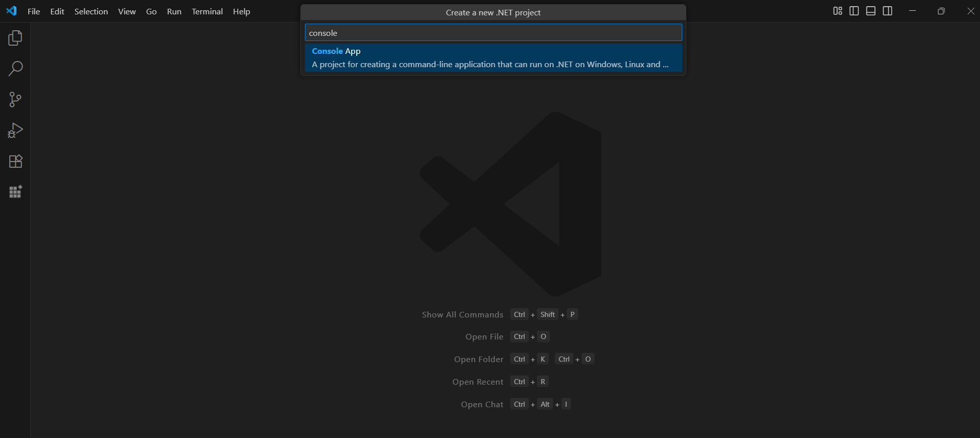Screen dimensions: 980x438
Task: Toggle the secondary side bar
Action: (888, 11)
